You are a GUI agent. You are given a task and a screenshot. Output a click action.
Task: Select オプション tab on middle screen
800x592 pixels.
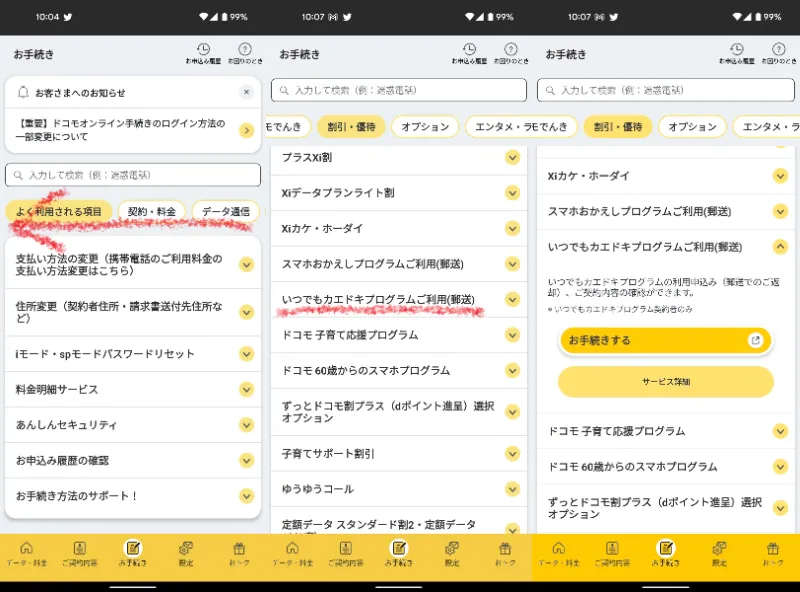coord(425,127)
